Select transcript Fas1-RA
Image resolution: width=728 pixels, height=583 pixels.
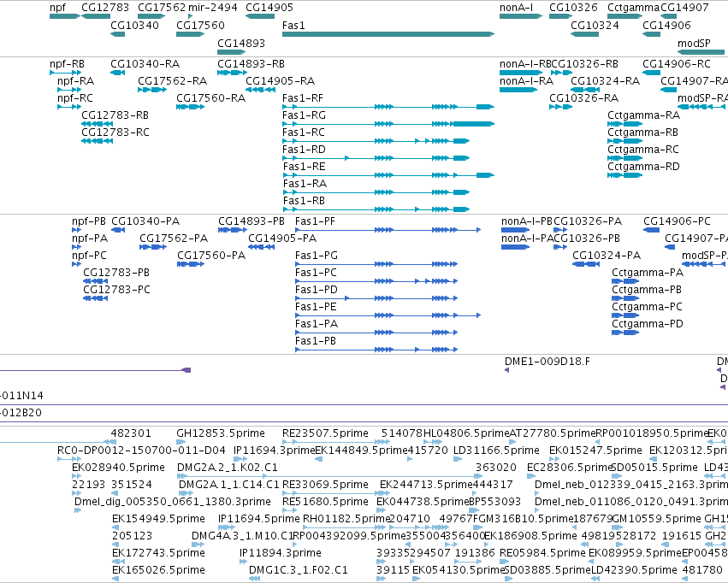coord(376,192)
